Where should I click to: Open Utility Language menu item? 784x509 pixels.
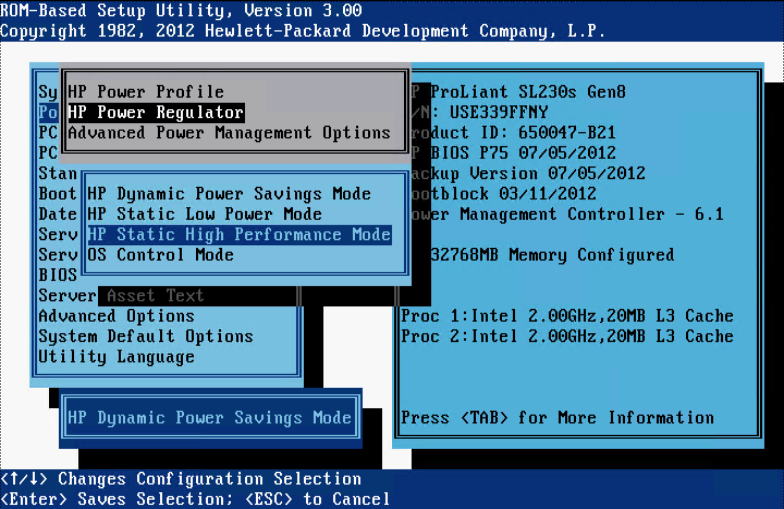coord(116,357)
